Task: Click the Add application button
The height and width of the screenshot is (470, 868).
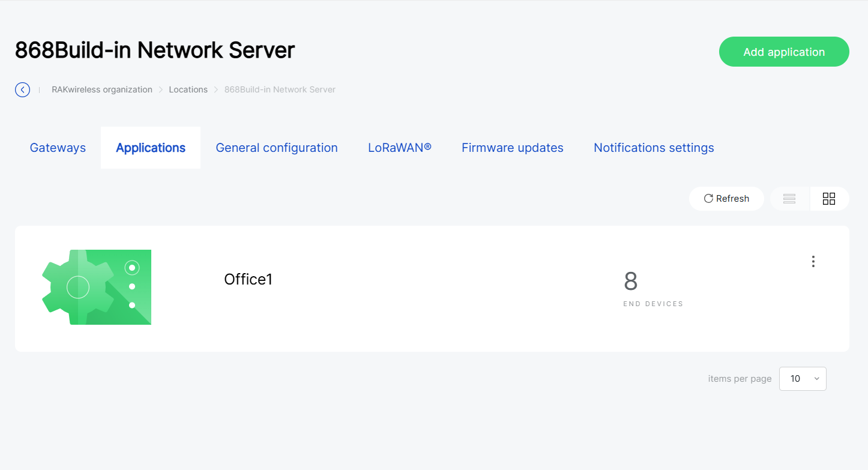Action: pyautogui.click(x=784, y=52)
